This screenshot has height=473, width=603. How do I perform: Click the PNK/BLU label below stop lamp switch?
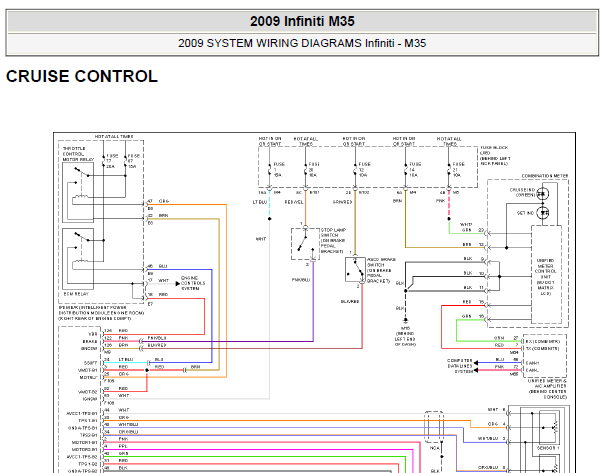(301, 280)
